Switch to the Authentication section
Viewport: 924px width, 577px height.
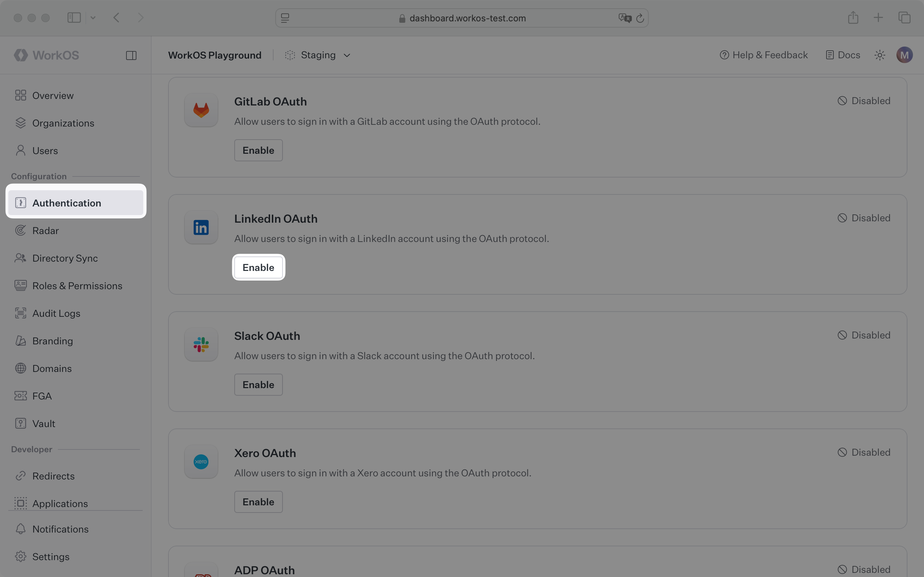pos(67,203)
